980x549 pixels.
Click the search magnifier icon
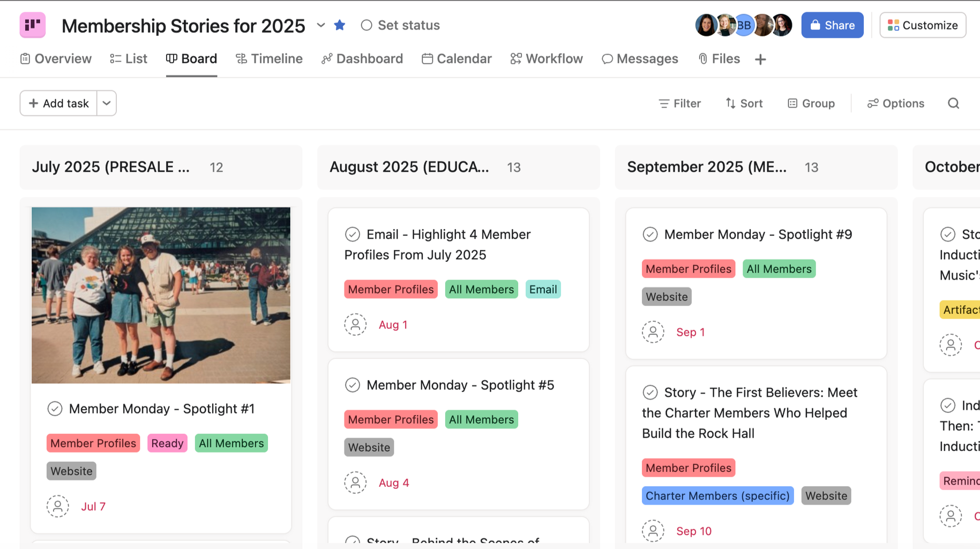(954, 103)
